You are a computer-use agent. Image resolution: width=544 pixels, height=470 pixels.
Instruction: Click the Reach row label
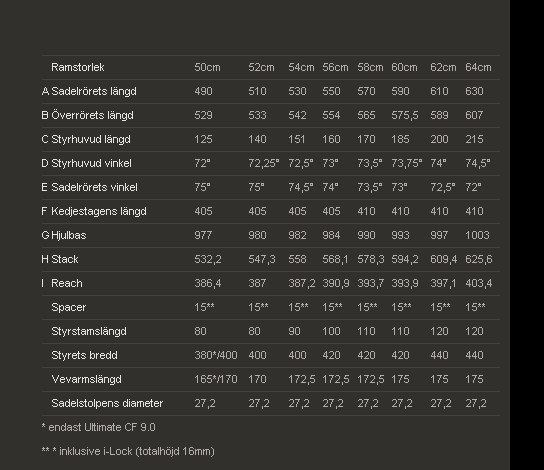[67, 283]
